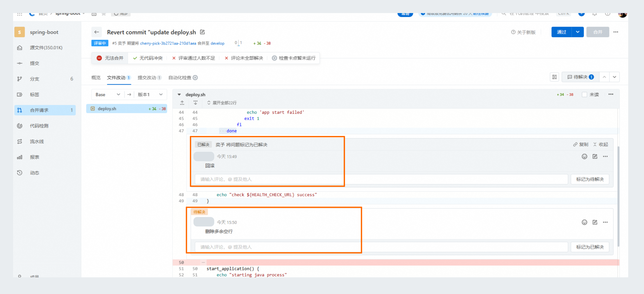Open more actions menu next to merge button

(x=616, y=32)
